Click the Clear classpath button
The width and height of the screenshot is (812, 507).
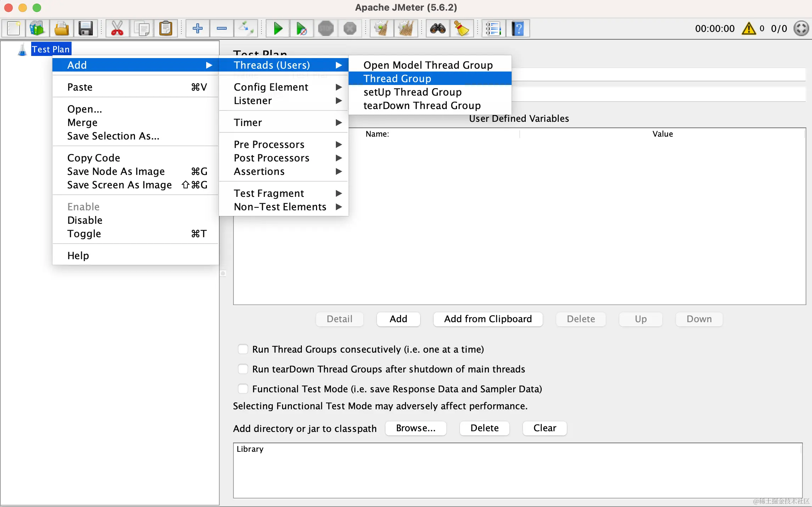pos(545,428)
